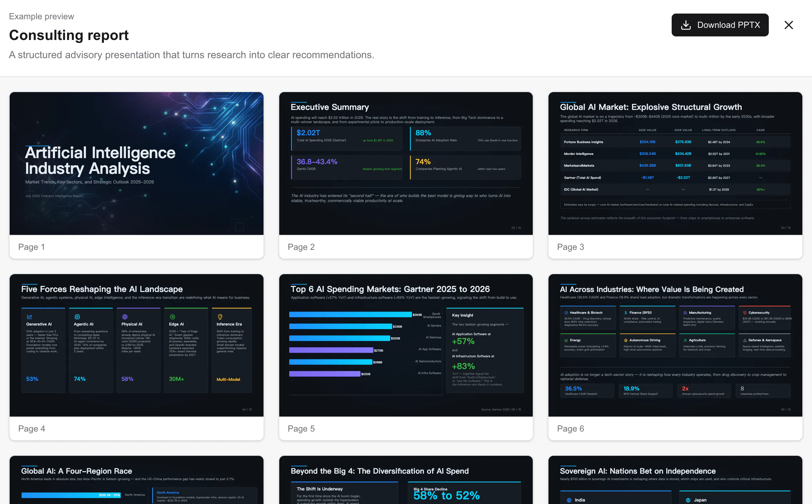Open the Page 1 title slide thumbnail
Screen dimensions: 812x504
point(136,163)
